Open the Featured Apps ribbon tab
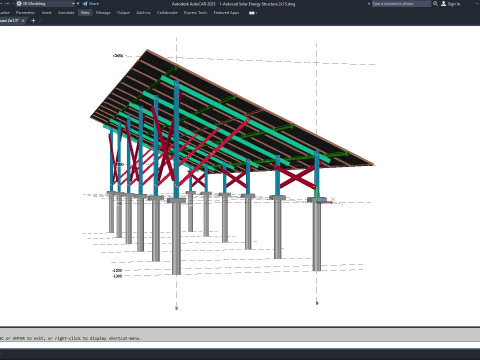This screenshot has height=360, width=480. (226, 13)
